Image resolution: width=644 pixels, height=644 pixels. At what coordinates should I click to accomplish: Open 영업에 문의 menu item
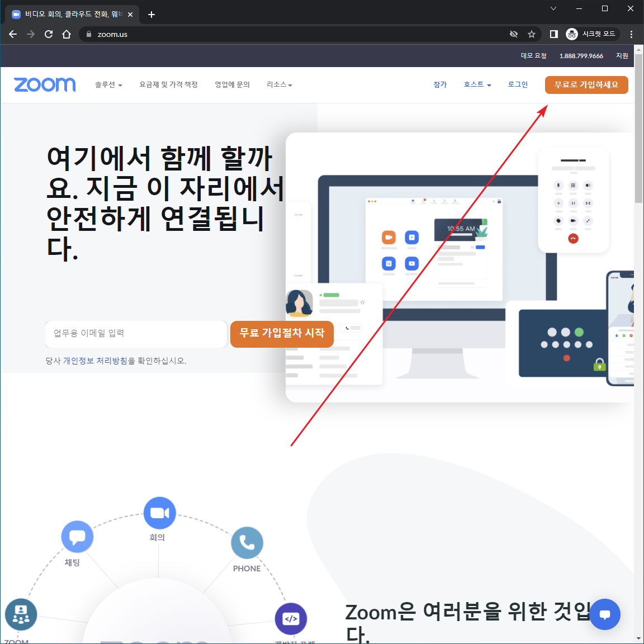pyautogui.click(x=232, y=84)
